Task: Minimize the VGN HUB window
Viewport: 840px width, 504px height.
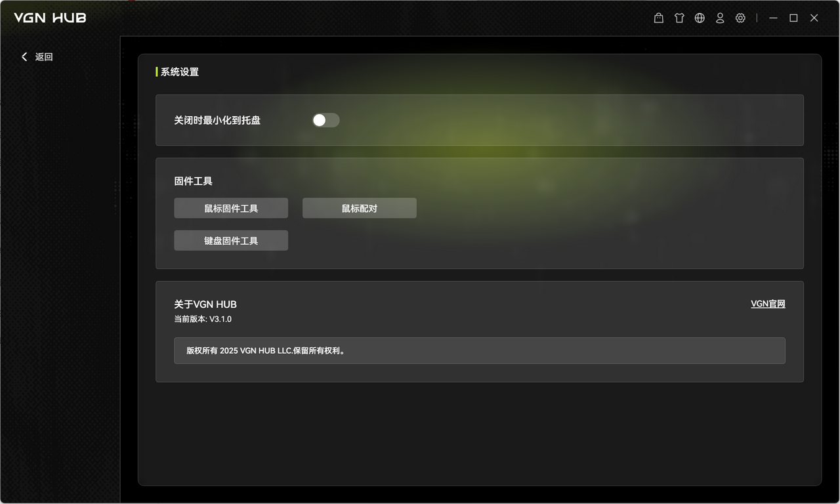Action: pos(773,18)
